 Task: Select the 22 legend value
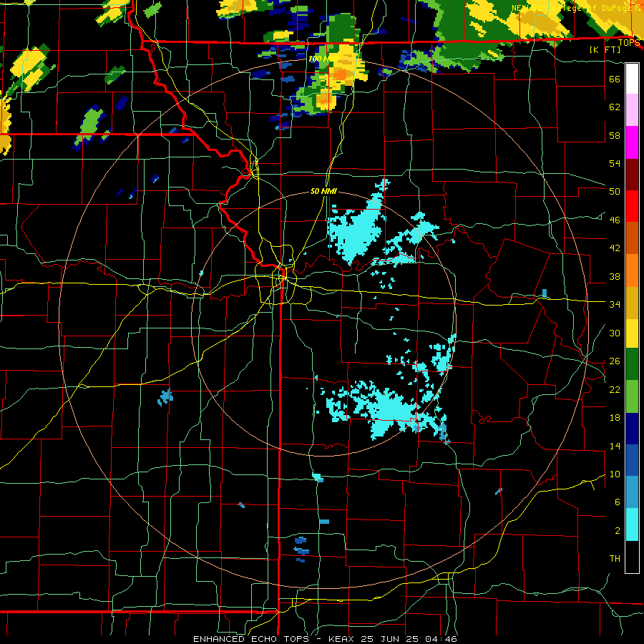[615, 390]
